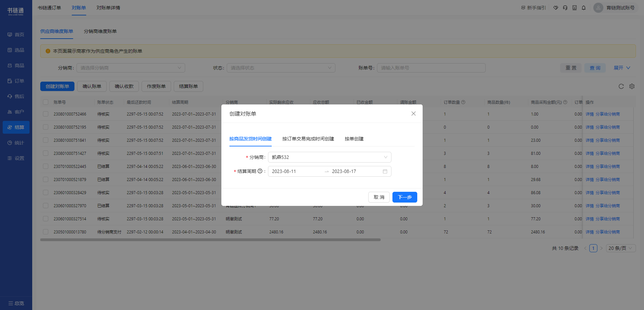The height and width of the screenshot is (310, 644).
Task: Click the 书链通 logo in the sidebar
Action: click(x=16, y=11)
